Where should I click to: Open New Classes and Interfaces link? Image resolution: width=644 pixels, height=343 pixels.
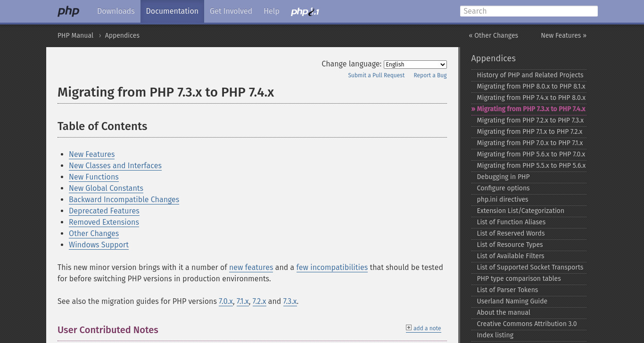tap(115, 166)
